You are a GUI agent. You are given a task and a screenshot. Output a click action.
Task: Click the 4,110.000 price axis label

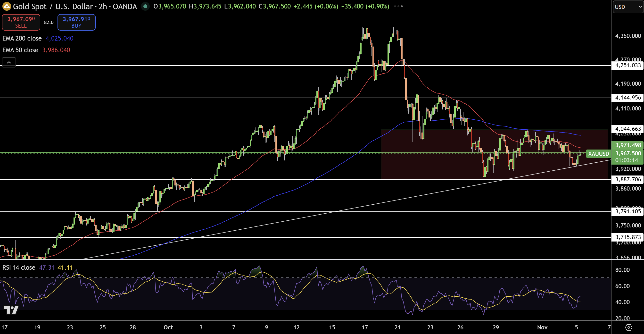coord(628,108)
